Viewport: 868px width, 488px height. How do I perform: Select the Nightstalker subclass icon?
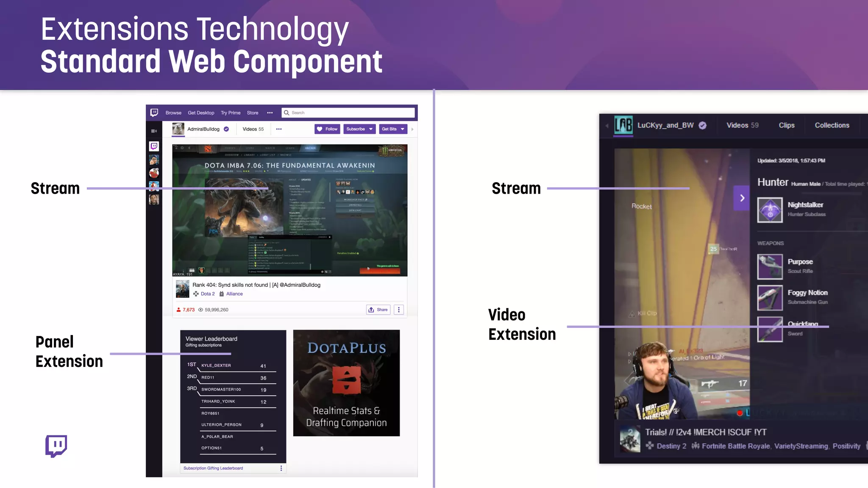pos(770,210)
